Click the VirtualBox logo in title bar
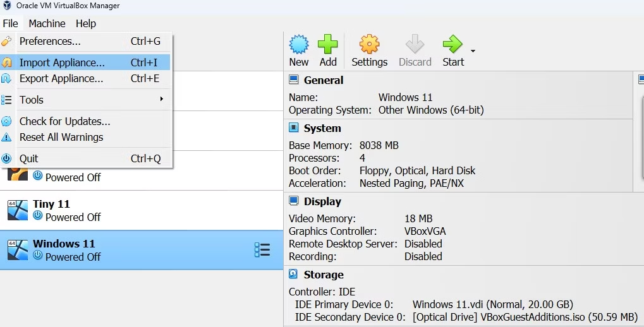Image resolution: width=644 pixels, height=327 pixels. point(7,6)
